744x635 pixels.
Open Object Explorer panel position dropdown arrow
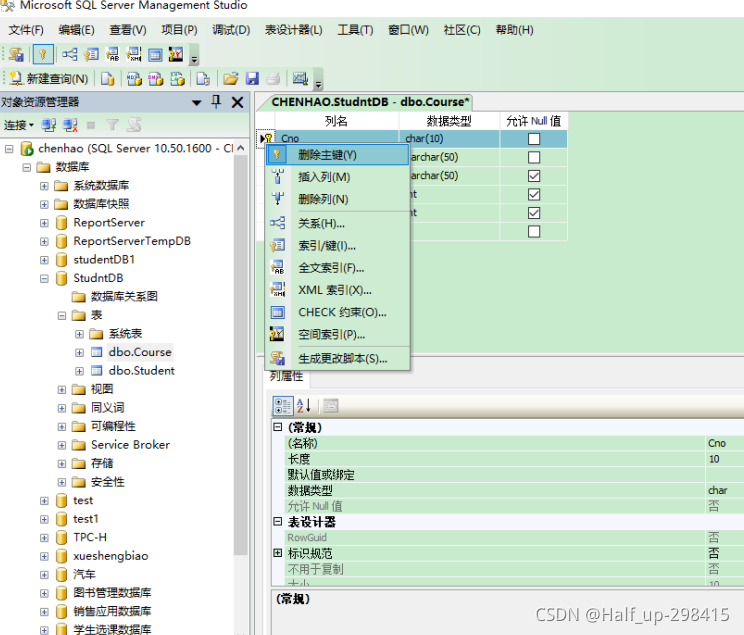(196, 102)
